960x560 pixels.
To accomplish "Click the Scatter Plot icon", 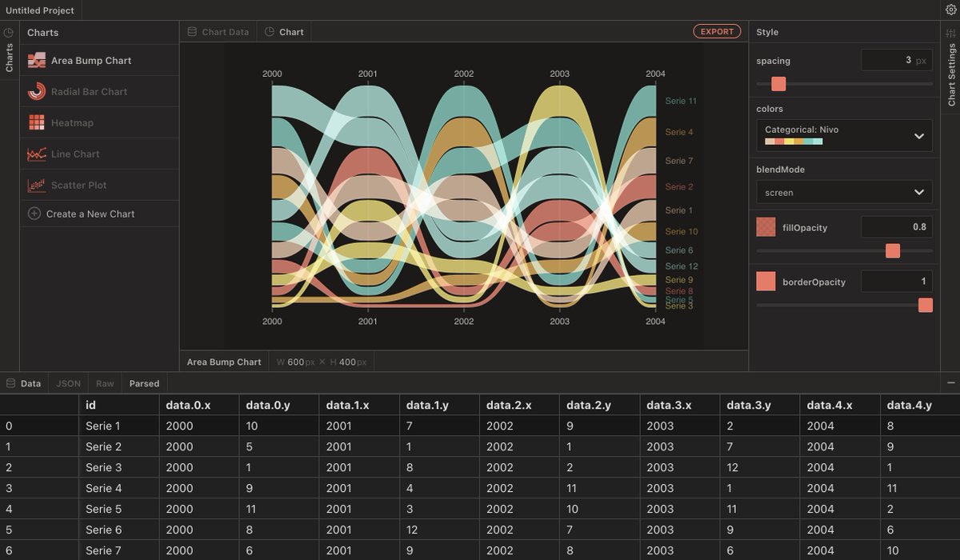I will coord(36,185).
